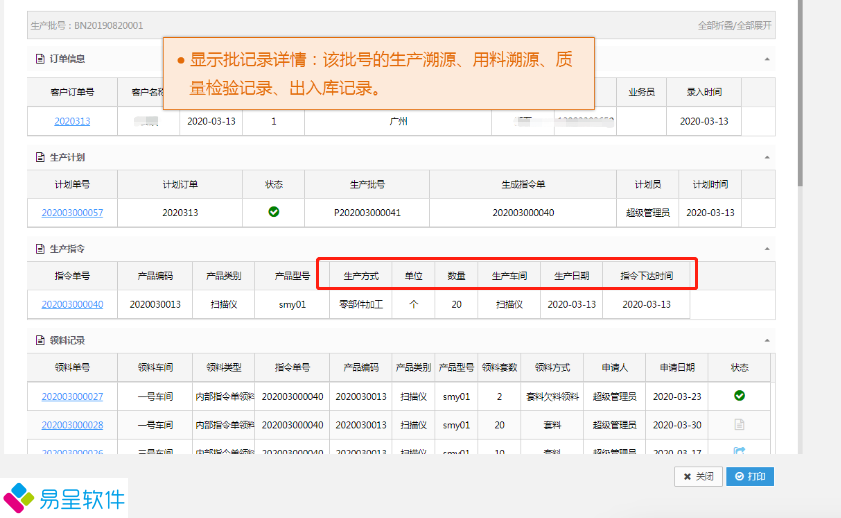Click the 领料车间 column header
The width and height of the screenshot is (841, 518).
pos(155,368)
